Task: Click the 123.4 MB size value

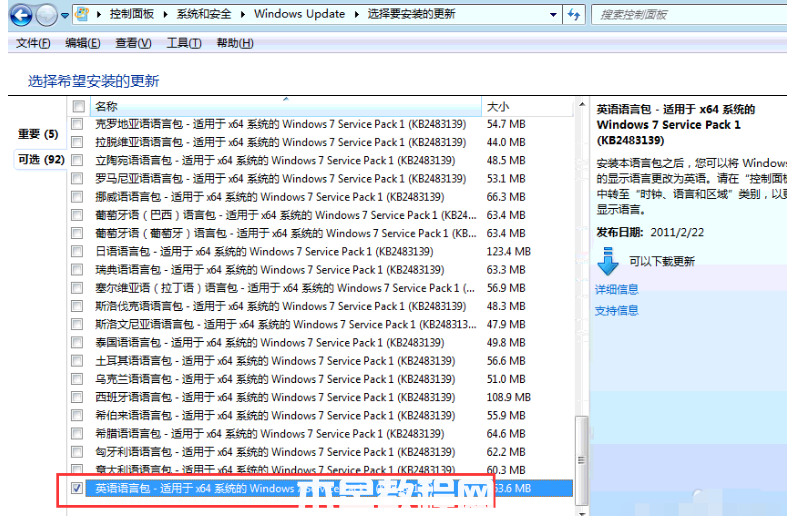Action: (508, 251)
